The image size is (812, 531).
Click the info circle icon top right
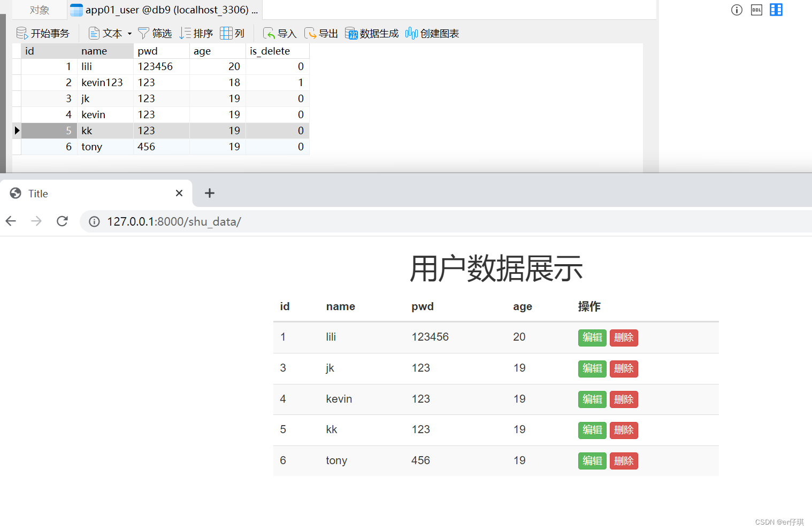tap(737, 10)
